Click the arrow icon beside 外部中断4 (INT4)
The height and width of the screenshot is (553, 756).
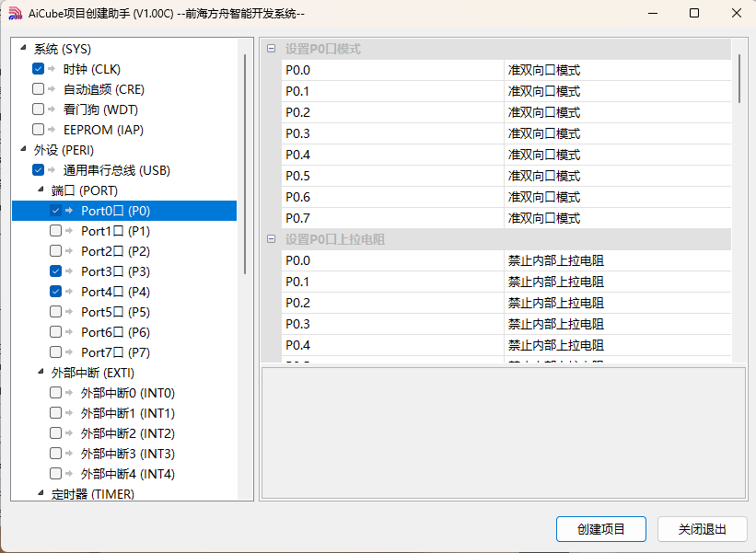(x=69, y=474)
